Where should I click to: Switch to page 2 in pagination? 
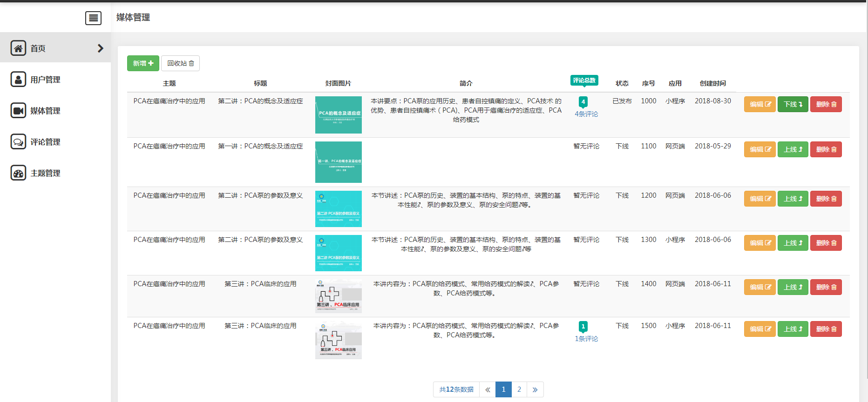(x=519, y=389)
